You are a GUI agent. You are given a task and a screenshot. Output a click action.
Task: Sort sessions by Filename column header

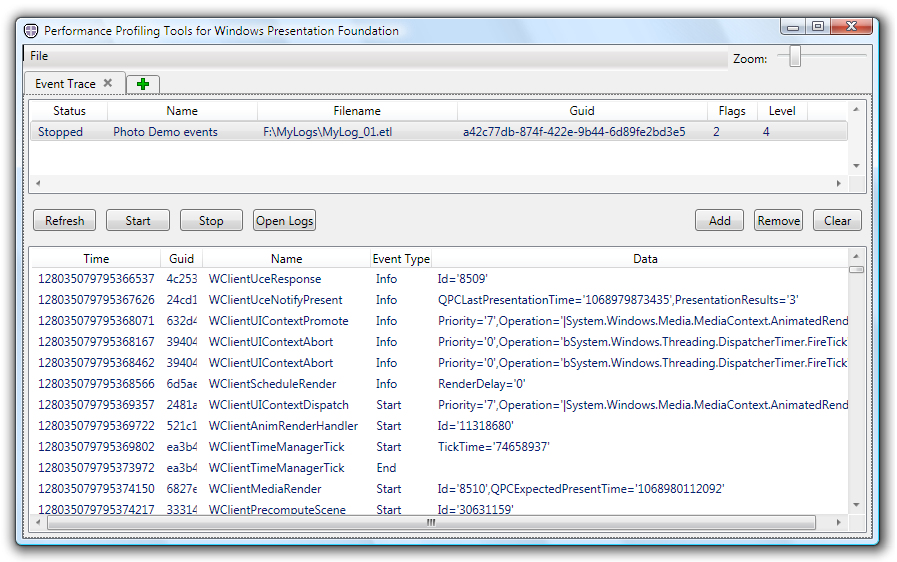pos(357,111)
